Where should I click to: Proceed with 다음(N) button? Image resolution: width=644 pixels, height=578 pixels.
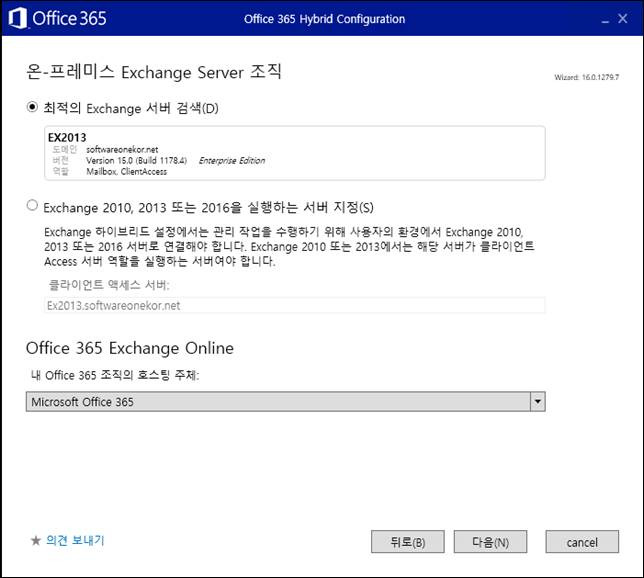pyautogui.click(x=490, y=542)
